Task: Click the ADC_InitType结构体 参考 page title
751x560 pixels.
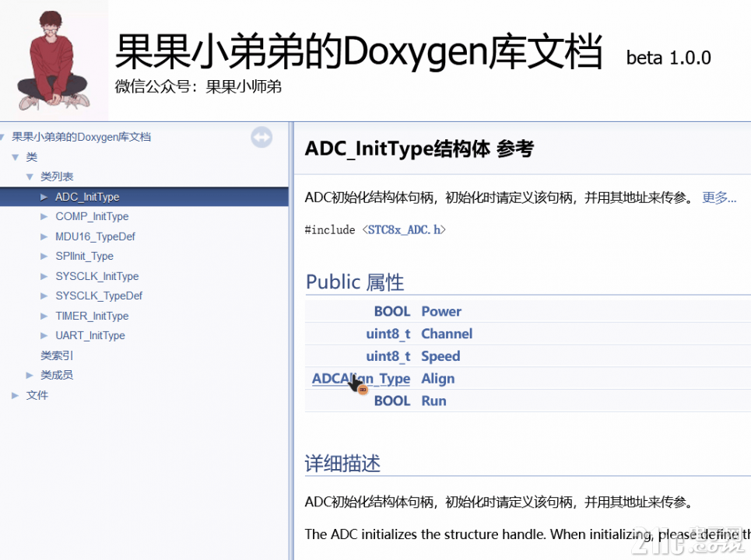Action: click(419, 149)
